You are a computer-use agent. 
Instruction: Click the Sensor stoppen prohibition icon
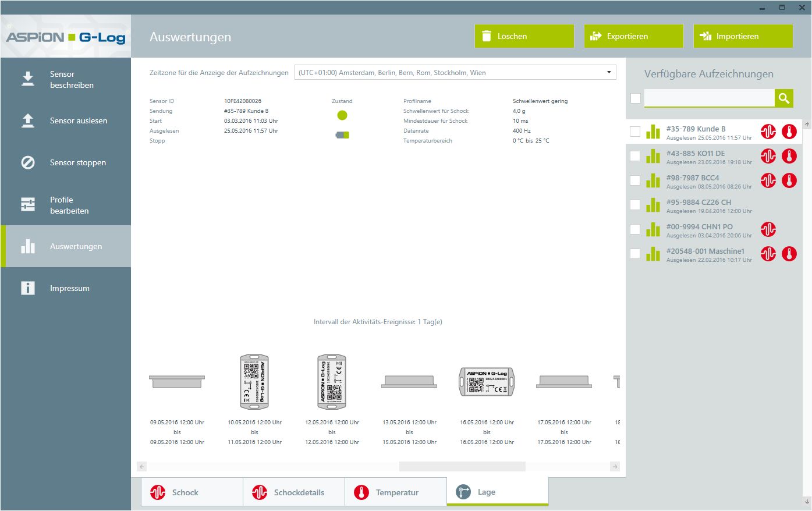click(x=28, y=162)
